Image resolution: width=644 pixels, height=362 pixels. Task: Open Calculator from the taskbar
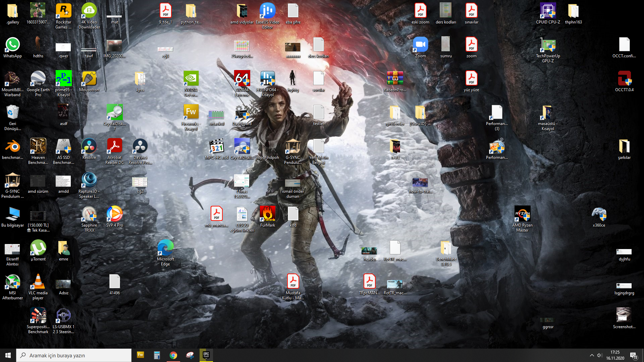pos(157,355)
